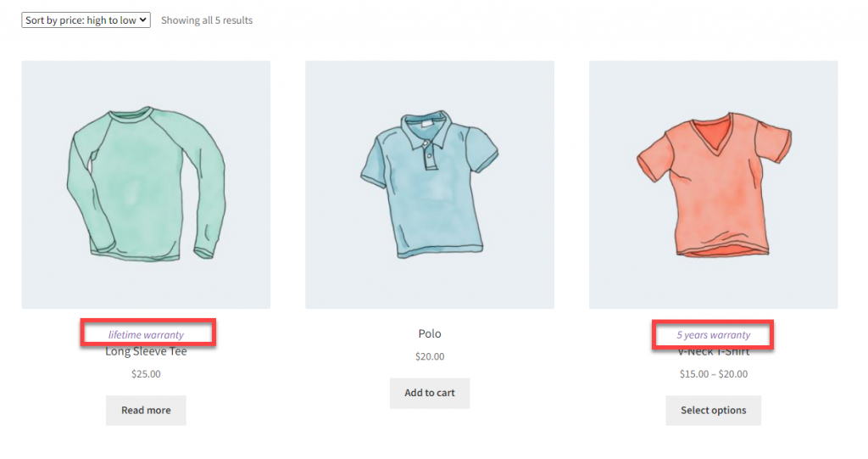Click the collar buttons on the polo drawing
This screenshot has height=459, width=868.
[428, 154]
